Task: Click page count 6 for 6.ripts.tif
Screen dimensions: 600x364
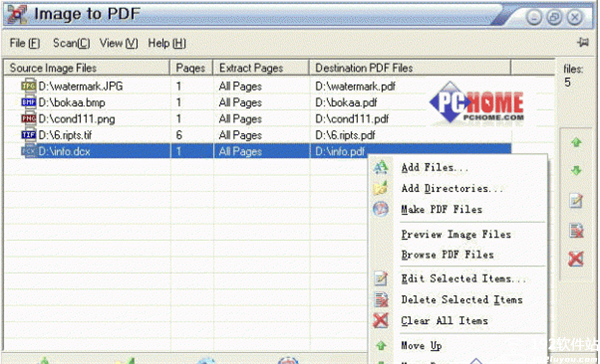Action: 179,135
